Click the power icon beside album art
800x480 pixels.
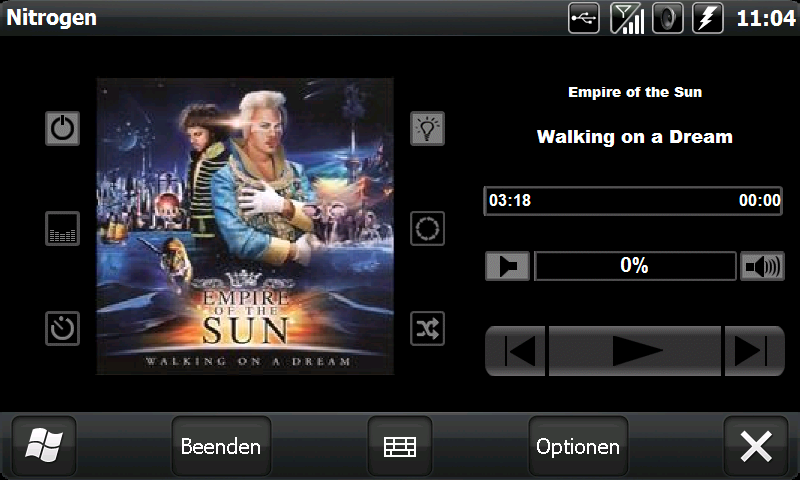pyautogui.click(x=62, y=129)
